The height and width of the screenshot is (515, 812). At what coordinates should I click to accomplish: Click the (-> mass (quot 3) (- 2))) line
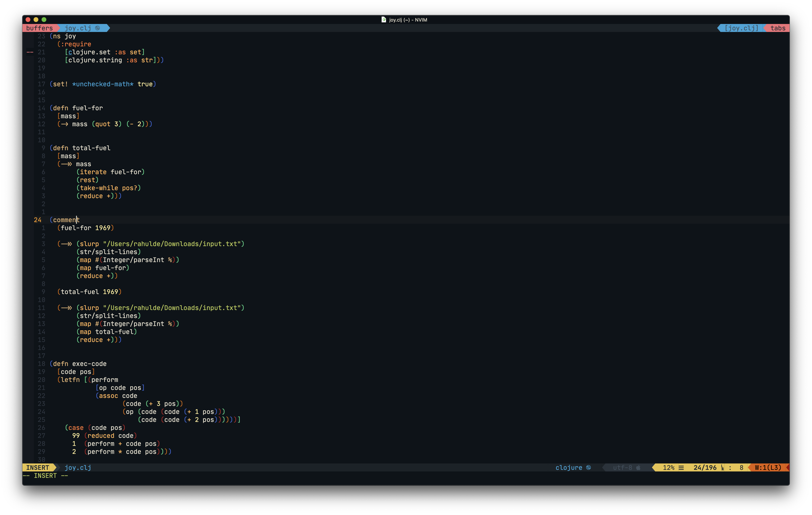[105, 124]
